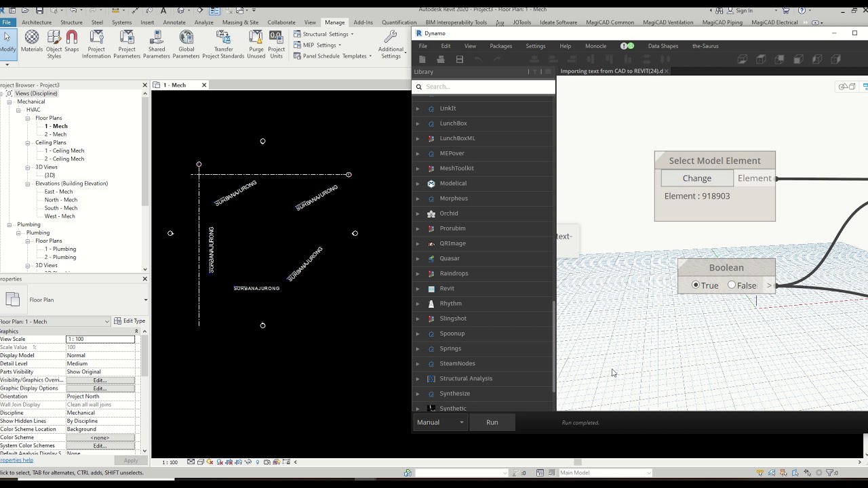Click the Dynamo library search magnifier icon
868x488 pixels.
(x=419, y=87)
